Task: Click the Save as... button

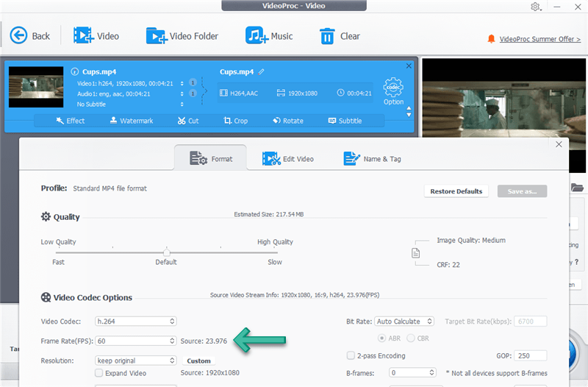Action: 522,191
